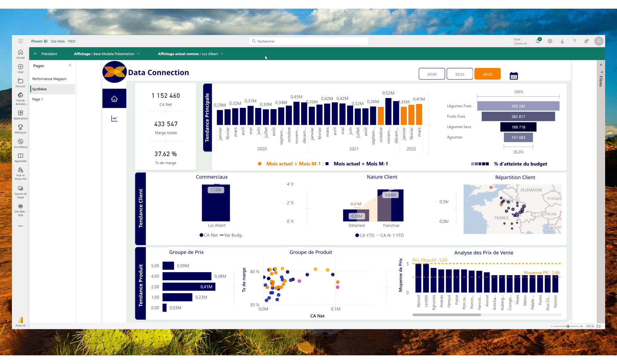Click the Hub de données icon
Image resolution: width=617 pixels, height=364 pixels.
(x=20, y=95)
